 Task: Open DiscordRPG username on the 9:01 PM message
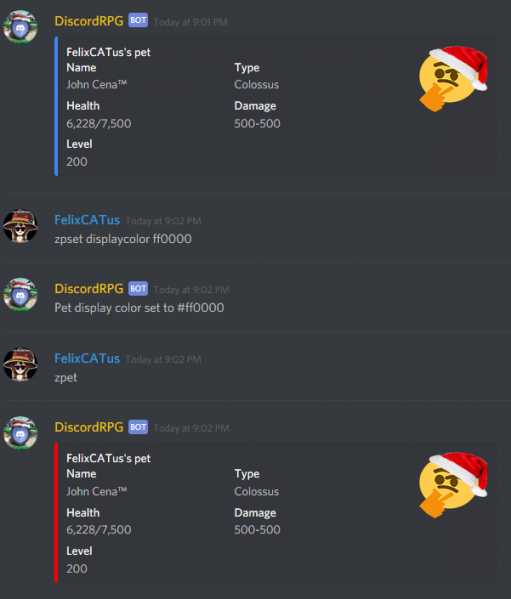pos(89,21)
